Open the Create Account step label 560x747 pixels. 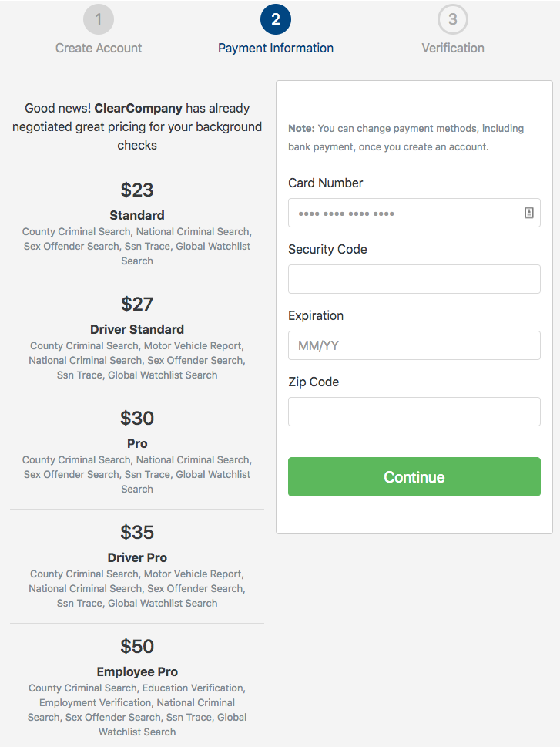(x=99, y=48)
